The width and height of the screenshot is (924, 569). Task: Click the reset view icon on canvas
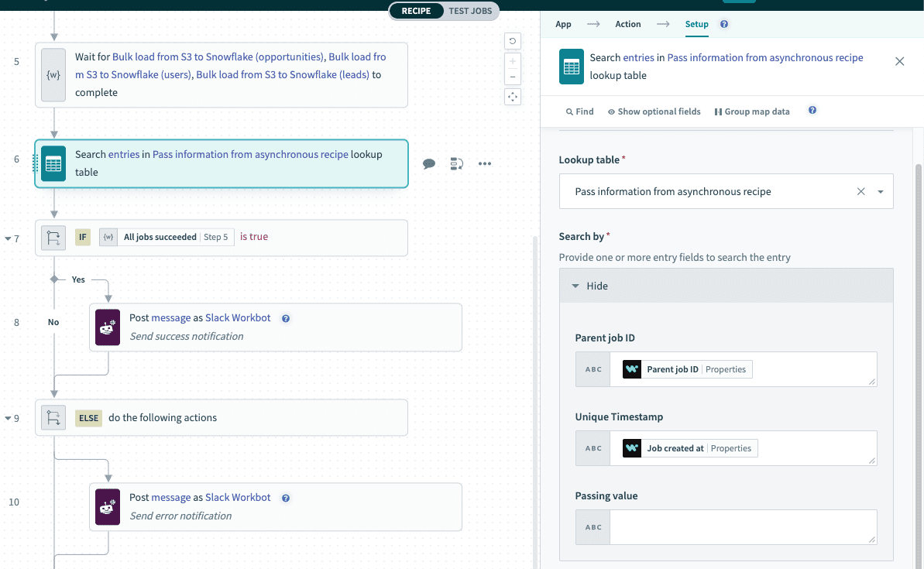click(x=512, y=41)
